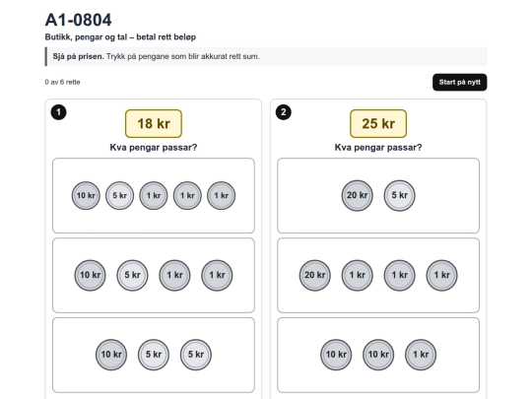This screenshot has height=399, width=532.
Task: Choose the answer option 10, 5, 1, 1, 1 kr for 18 kr
Action: coord(154,195)
